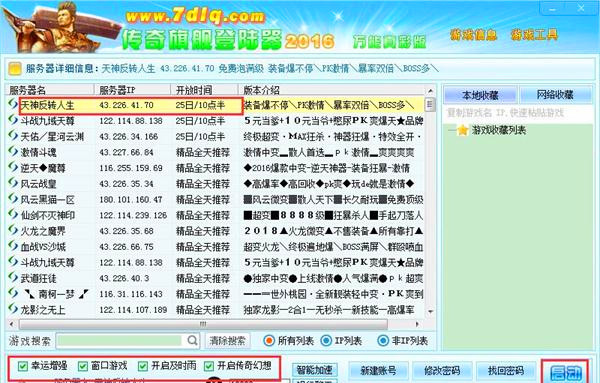Close the launcher window
The image size is (600, 383).
click(x=581, y=8)
